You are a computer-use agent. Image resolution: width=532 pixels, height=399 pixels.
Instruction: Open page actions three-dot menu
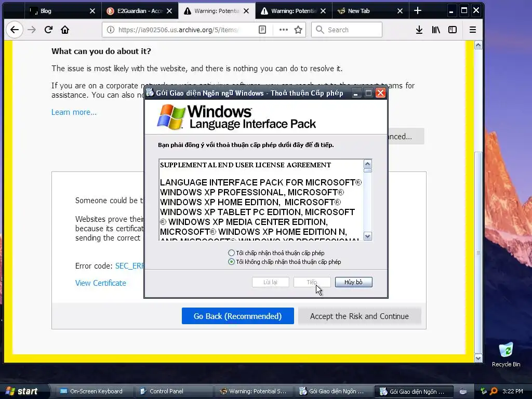(x=283, y=30)
